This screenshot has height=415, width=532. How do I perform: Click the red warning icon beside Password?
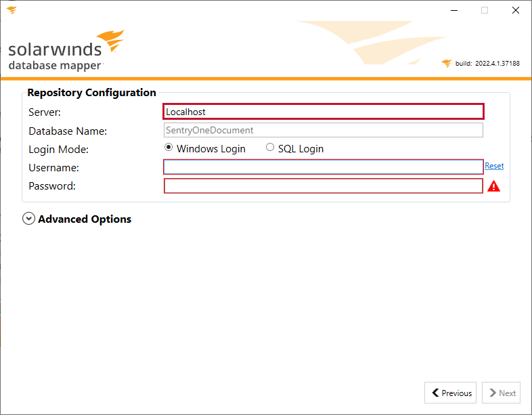coord(493,186)
